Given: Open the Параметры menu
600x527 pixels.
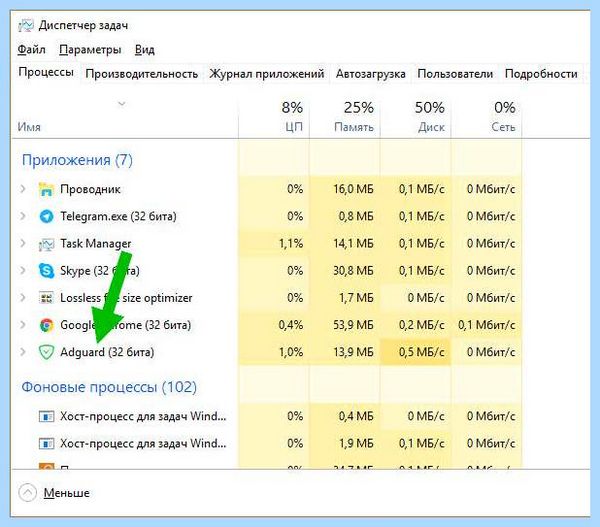Looking at the screenshot, I should point(90,50).
